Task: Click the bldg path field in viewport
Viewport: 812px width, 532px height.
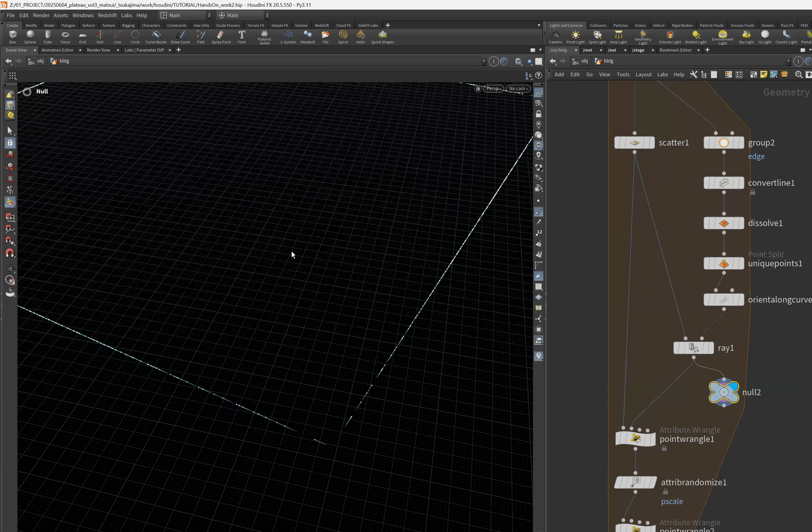Action: (64, 61)
